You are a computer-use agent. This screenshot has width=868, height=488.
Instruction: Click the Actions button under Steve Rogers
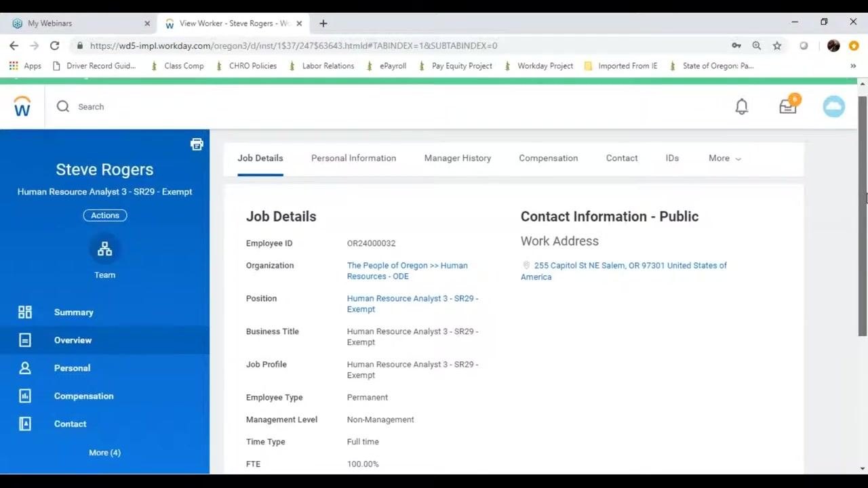pyautogui.click(x=105, y=216)
